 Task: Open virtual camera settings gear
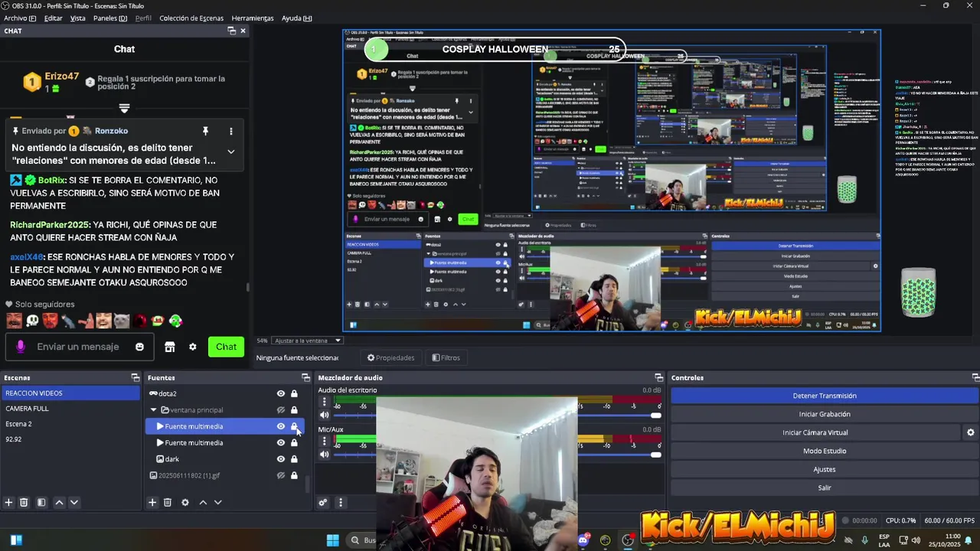click(971, 432)
